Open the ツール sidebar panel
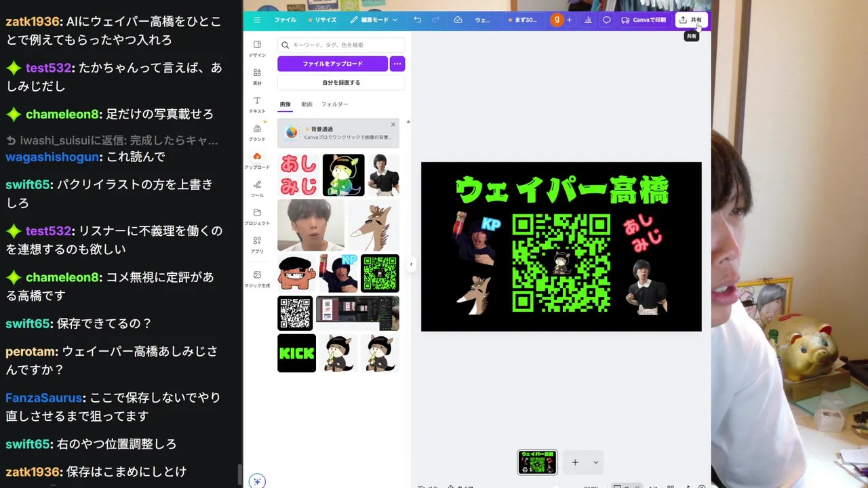This screenshot has width=868, height=488. [257, 188]
